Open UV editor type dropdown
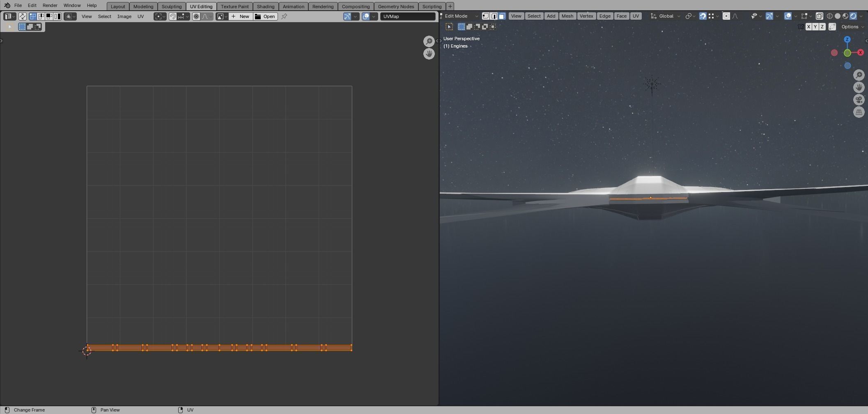Image resolution: width=868 pixels, height=414 pixels. 9,16
